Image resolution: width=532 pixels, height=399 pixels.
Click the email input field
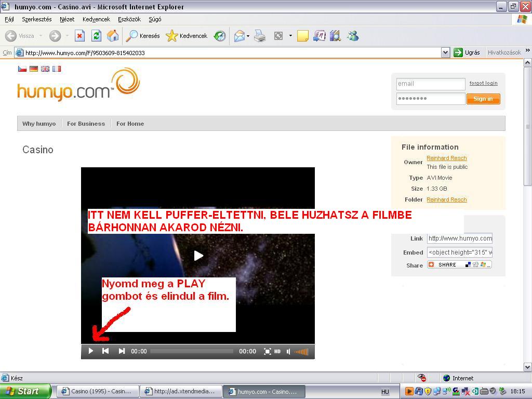coord(430,84)
